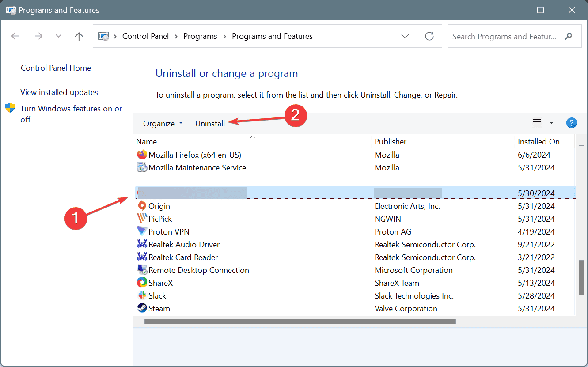Select Control Panel breadcrumb
The width and height of the screenshot is (588, 367).
tap(145, 36)
